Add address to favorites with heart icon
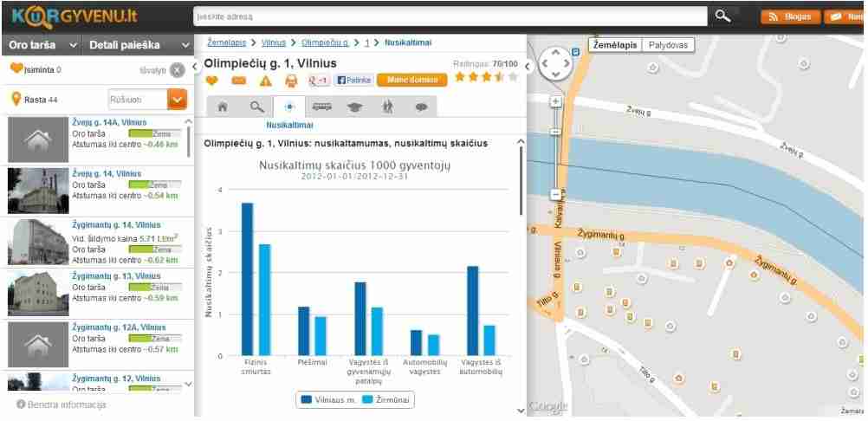Viewport: 868px width, 421px height. [211, 81]
